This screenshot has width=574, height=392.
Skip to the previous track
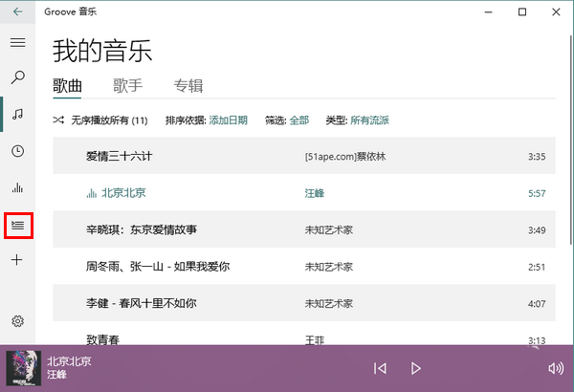coord(380,368)
